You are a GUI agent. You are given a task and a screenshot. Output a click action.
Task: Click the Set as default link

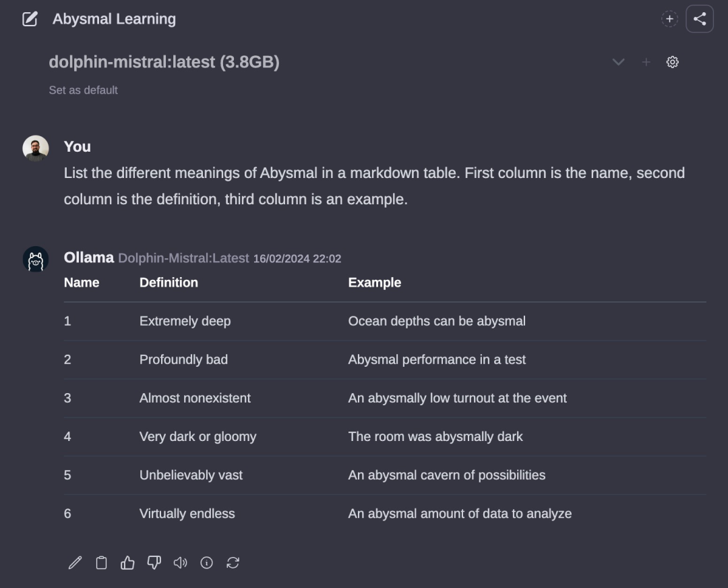pos(83,90)
